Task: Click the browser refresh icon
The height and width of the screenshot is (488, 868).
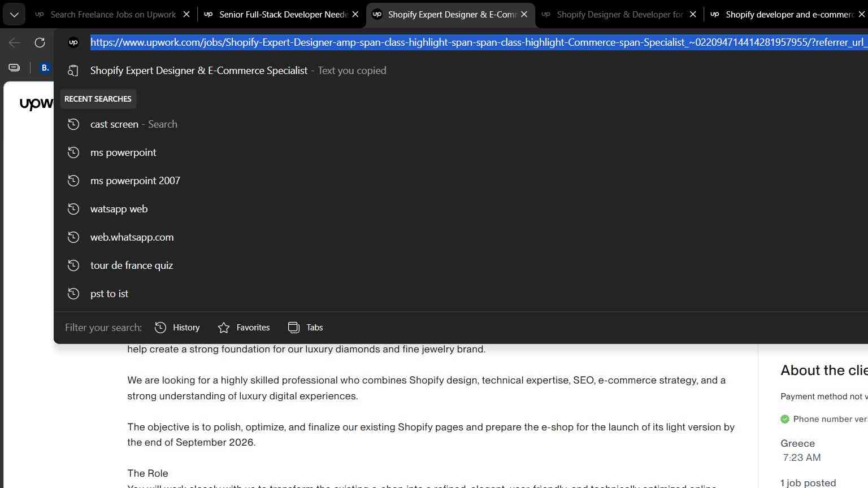Action: pyautogui.click(x=40, y=42)
